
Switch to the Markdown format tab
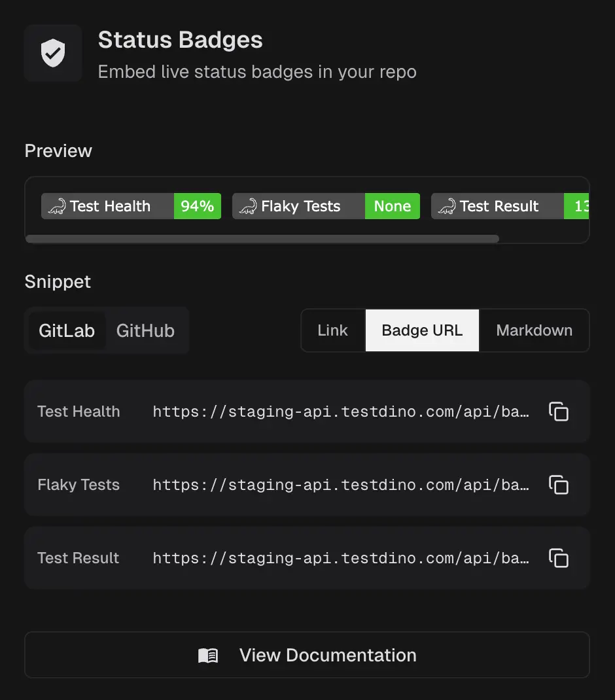534,330
